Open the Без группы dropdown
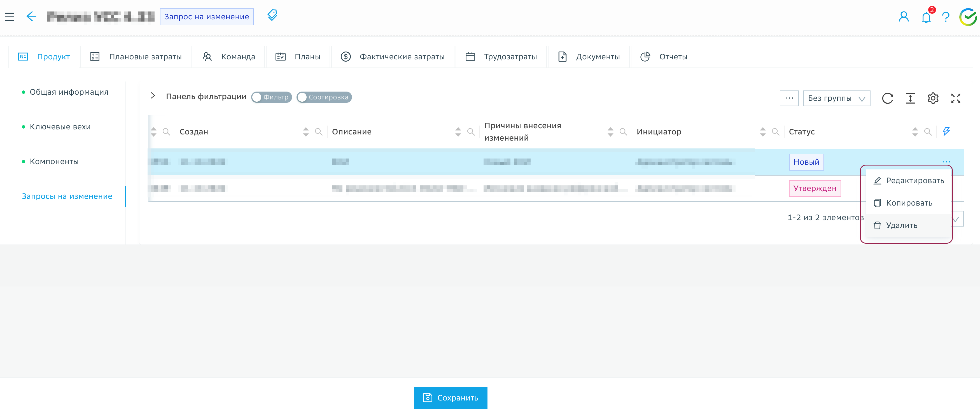This screenshot has height=417, width=980. tap(836, 98)
